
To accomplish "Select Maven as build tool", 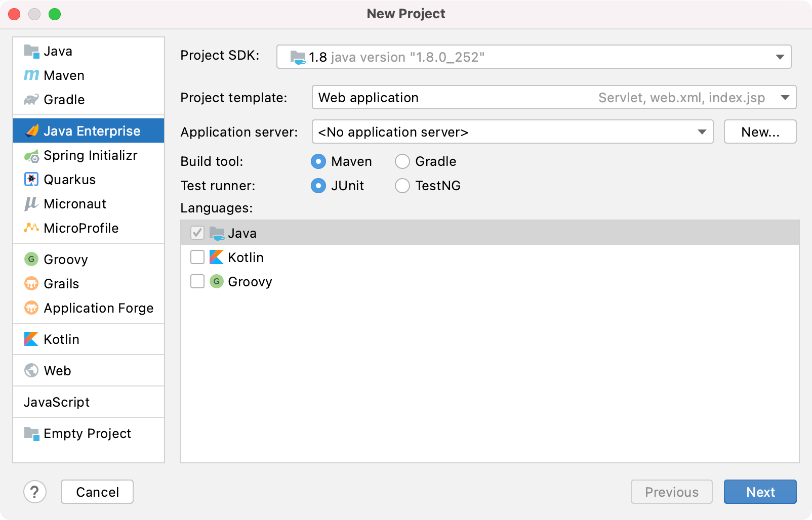I will point(318,161).
